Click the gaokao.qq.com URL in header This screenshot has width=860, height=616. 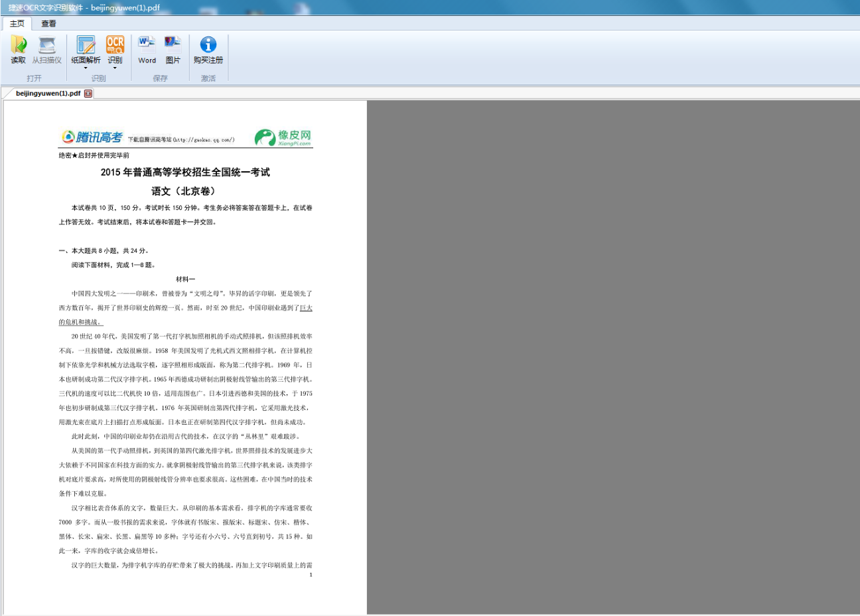[204, 140]
